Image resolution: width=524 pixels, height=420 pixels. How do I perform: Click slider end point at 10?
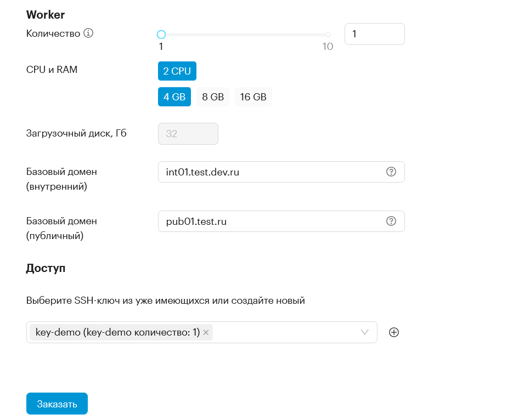[x=328, y=35]
